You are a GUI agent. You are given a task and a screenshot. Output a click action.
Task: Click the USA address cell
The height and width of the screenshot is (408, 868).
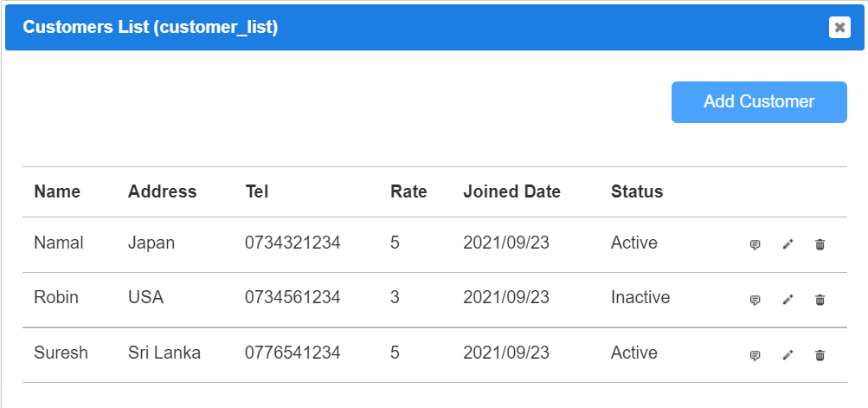click(145, 298)
